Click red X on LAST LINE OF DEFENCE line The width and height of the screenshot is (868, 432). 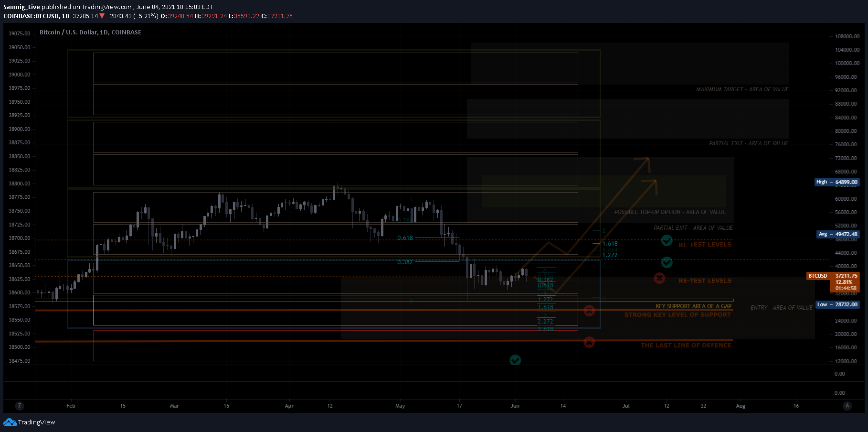click(x=589, y=342)
